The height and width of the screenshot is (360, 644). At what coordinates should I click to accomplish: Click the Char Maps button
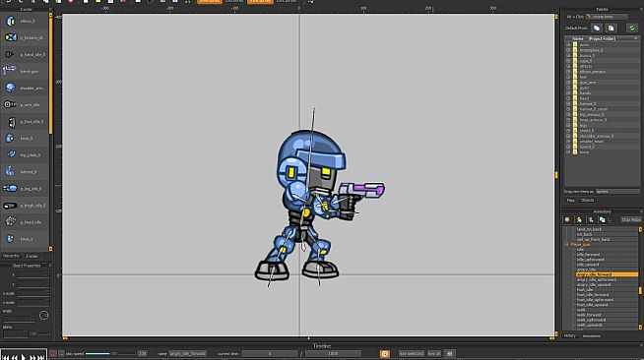(630, 220)
